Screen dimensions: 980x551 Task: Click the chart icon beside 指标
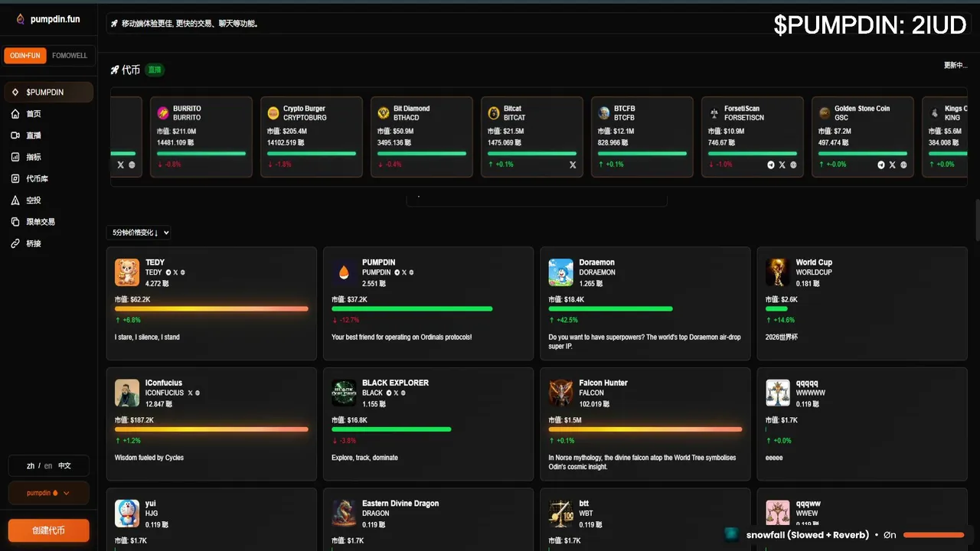[15, 157]
